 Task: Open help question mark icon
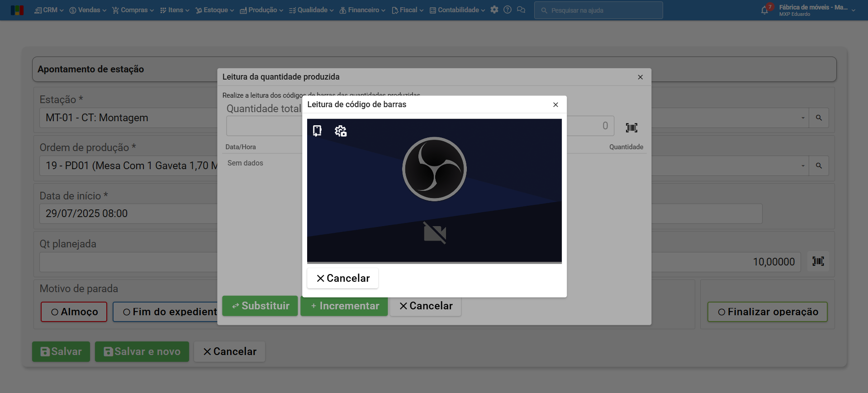[x=508, y=9]
